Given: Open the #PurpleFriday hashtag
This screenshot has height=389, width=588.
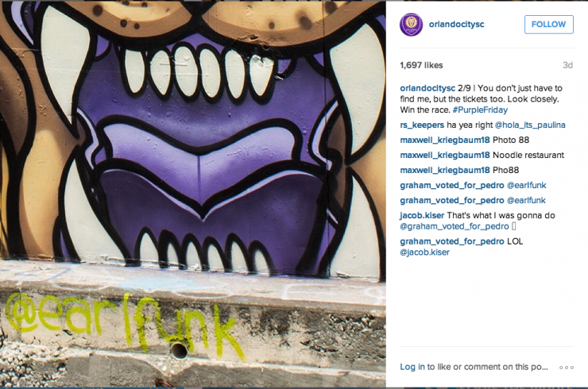Looking at the screenshot, I should 480,110.
